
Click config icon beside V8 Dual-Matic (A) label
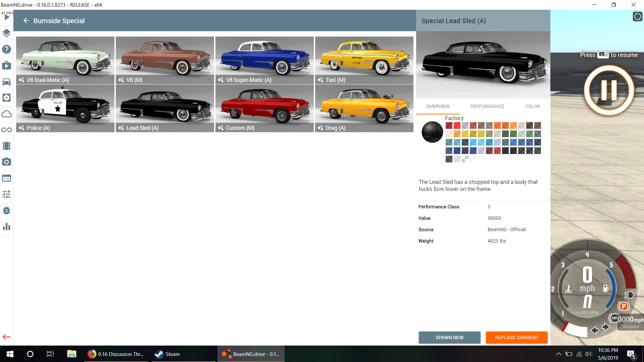(21, 80)
